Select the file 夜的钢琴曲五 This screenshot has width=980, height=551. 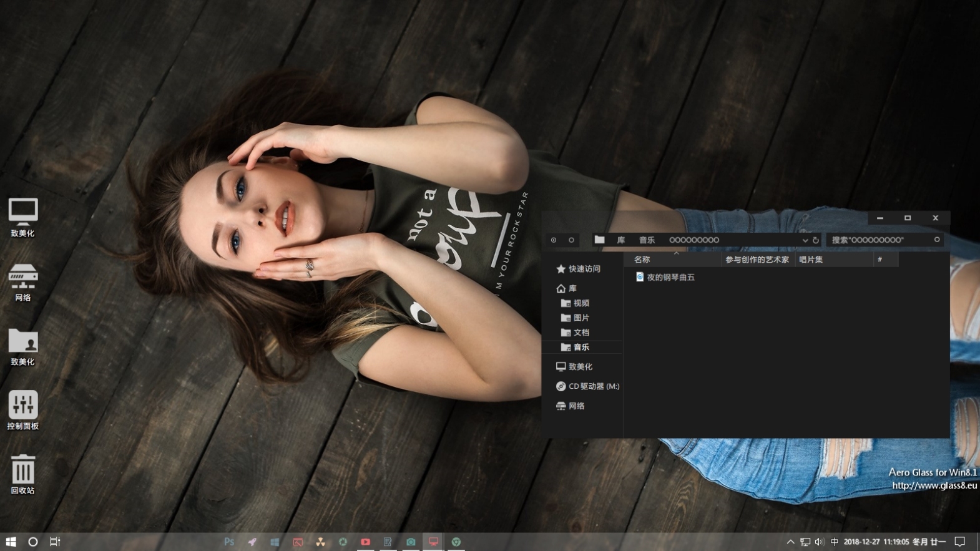665,277
